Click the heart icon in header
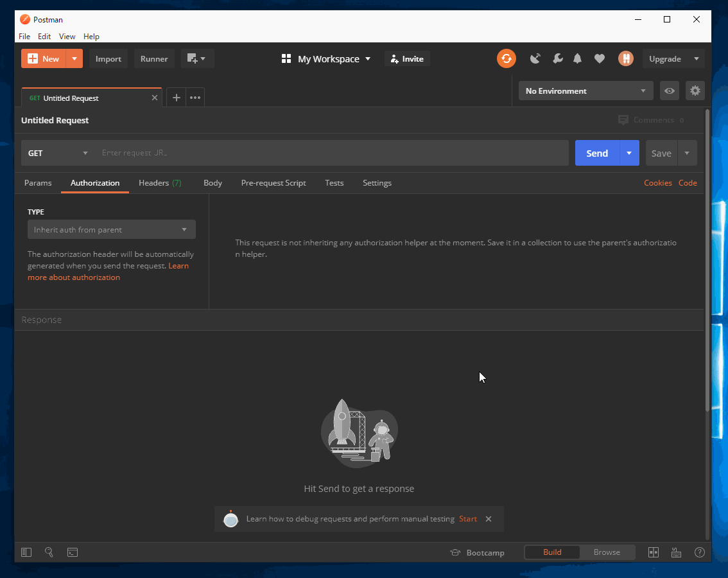This screenshot has height=578, width=728. 600,58
